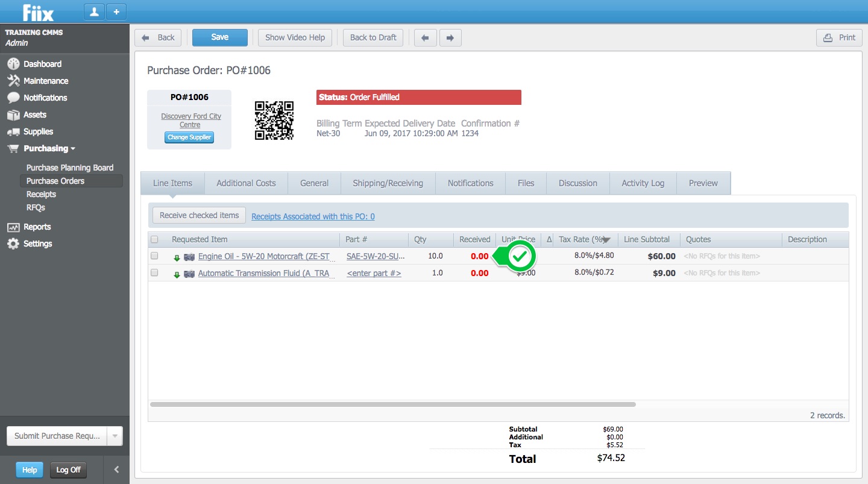Image resolution: width=868 pixels, height=484 pixels.
Task: Click the Back button
Action: (158, 37)
